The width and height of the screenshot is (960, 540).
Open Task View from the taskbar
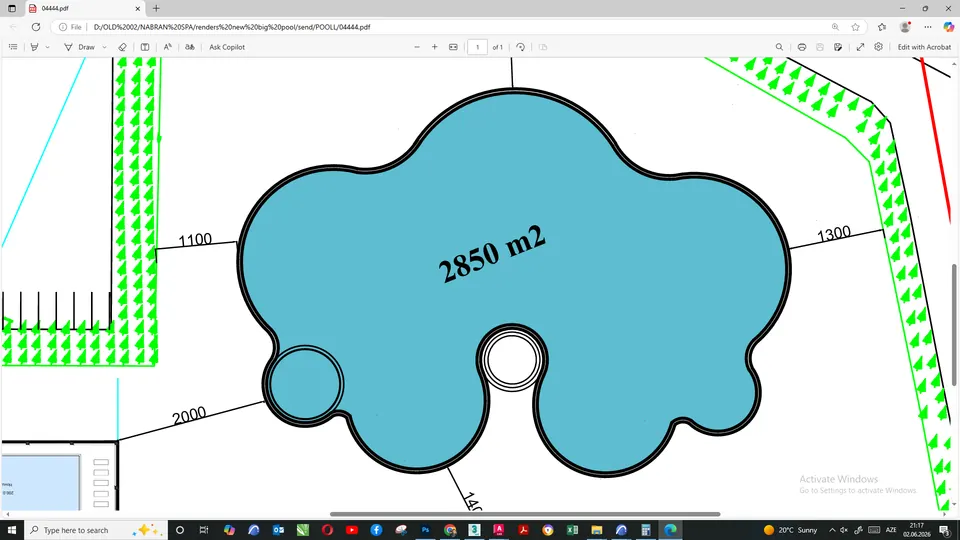point(204,530)
